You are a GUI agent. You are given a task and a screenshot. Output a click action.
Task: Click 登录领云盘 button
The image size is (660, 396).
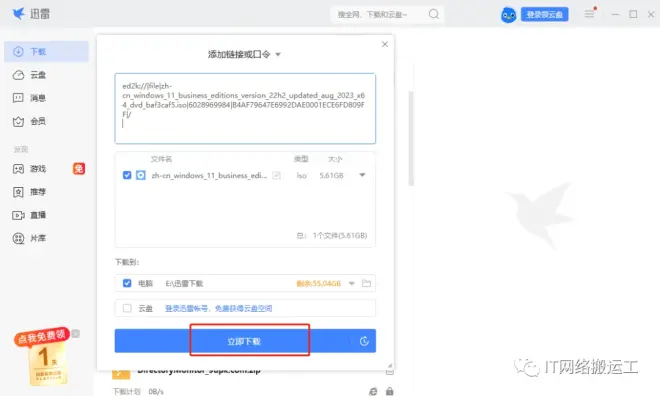coord(545,14)
